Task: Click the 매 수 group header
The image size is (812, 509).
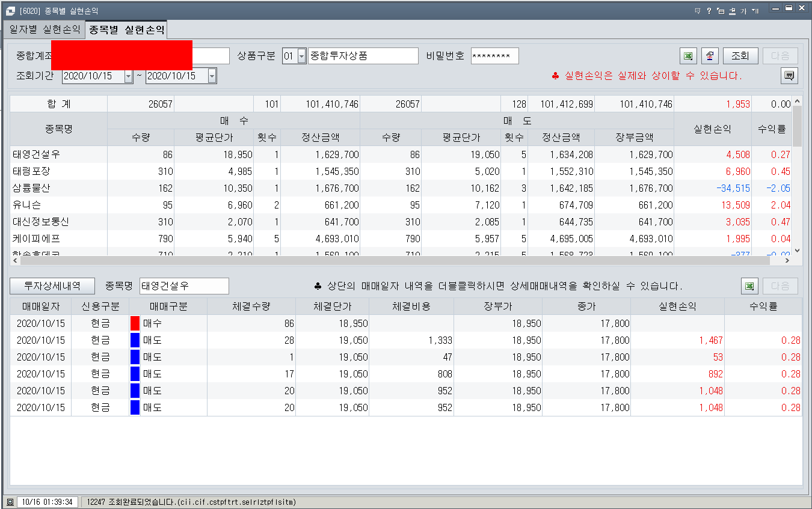Action: (x=234, y=121)
